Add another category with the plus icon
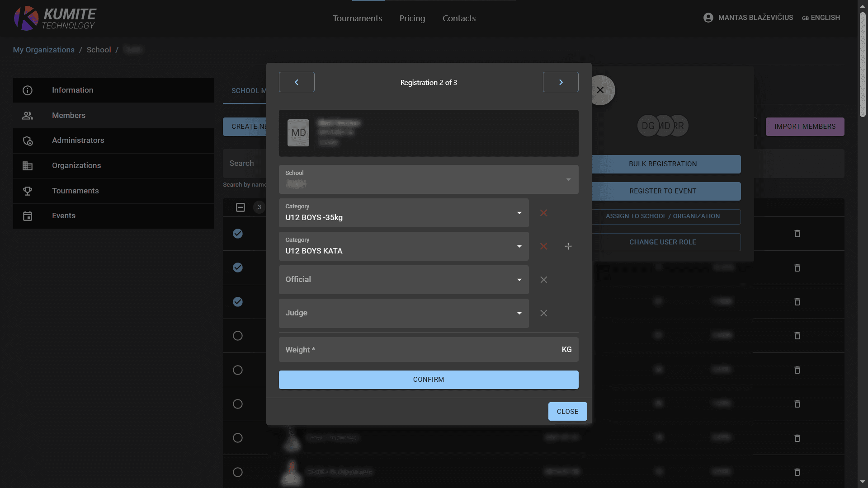This screenshot has width=868, height=488. pos(568,246)
